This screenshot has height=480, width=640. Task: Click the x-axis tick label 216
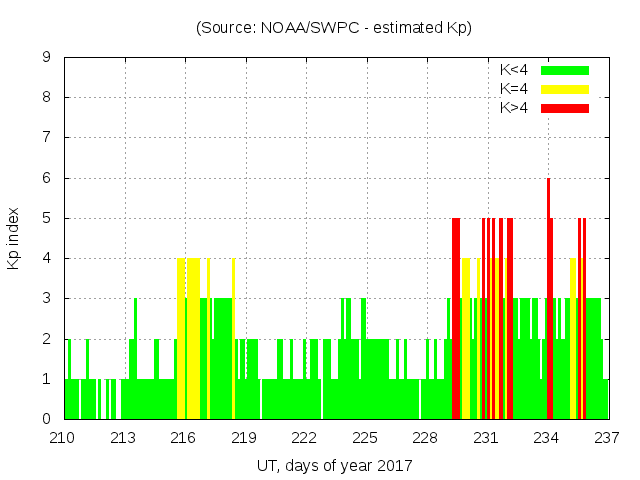pyautogui.click(x=184, y=437)
